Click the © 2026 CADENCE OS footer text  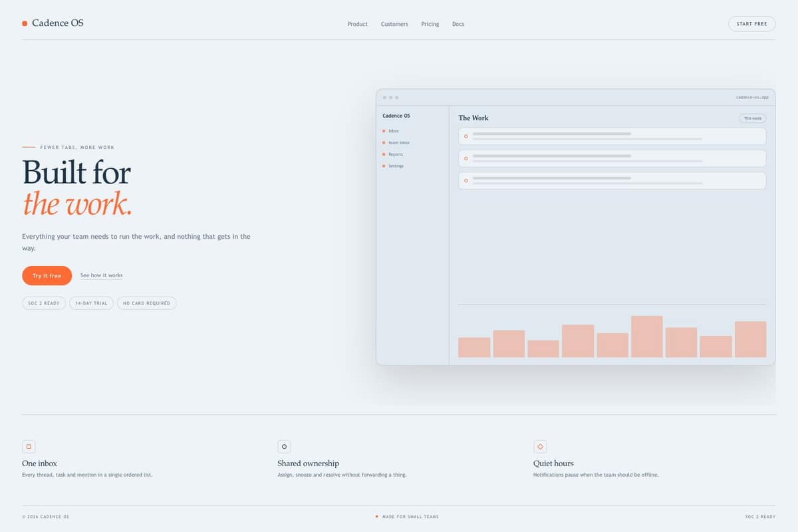[x=45, y=517]
